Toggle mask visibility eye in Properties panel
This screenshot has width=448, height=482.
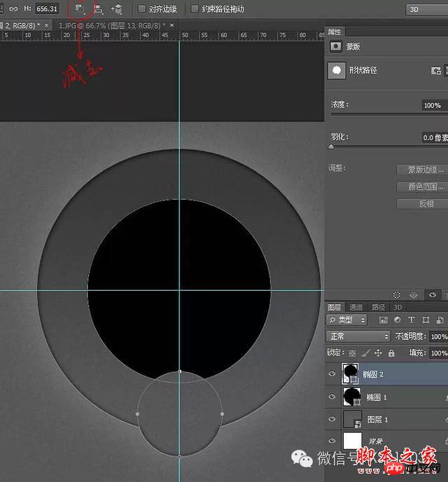tap(433, 295)
